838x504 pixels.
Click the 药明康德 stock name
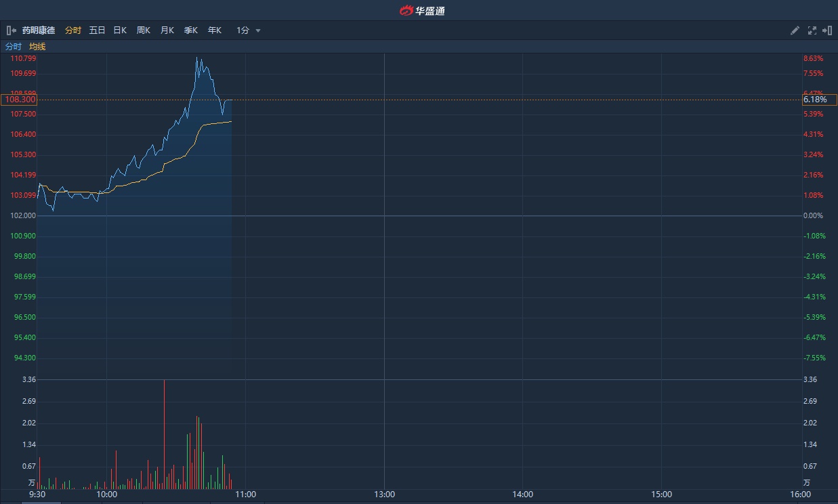38,30
